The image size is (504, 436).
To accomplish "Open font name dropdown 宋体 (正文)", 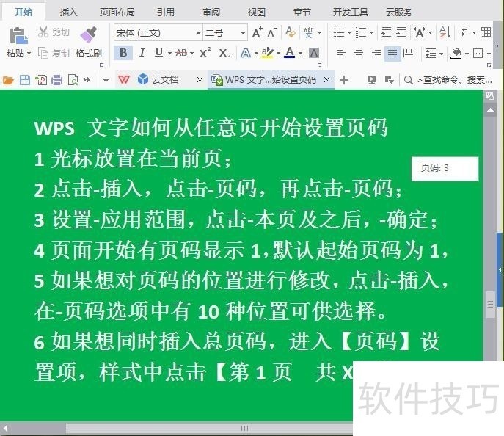I will tap(198, 33).
